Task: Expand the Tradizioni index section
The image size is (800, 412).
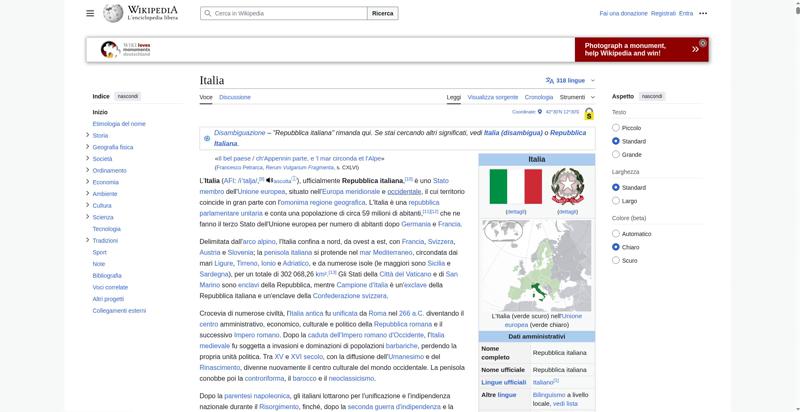Action: pos(88,240)
